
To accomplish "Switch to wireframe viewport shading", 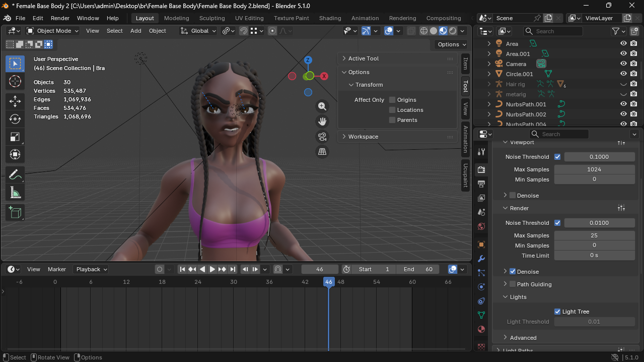I will click(424, 31).
